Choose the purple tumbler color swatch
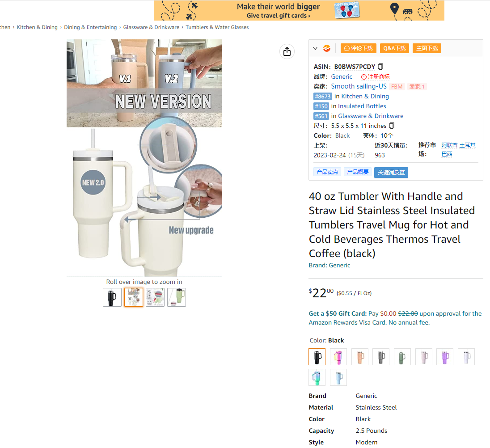The height and width of the screenshot is (448, 490). click(x=445, y=357)
